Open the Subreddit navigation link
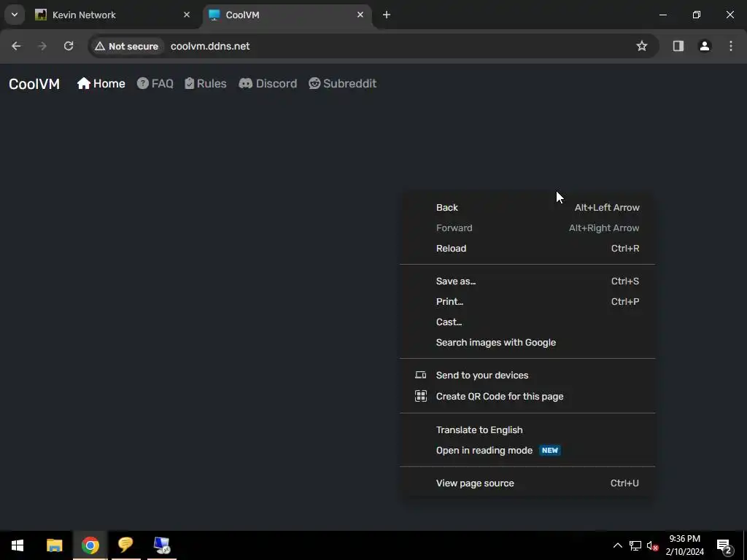Screen dimensions: 747x560 click(343, 83)
